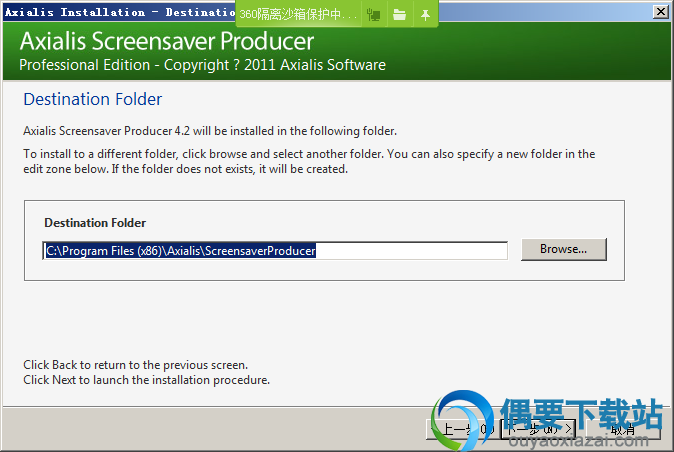Click the "Professional Edition - Copyright" banner line
This screenshot has height=452, width=674.
[202, 65]
